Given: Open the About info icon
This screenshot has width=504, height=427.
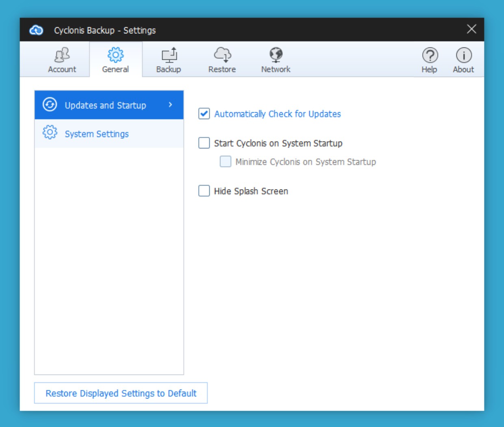Looking at the screenshot, I should (x=463, y=55).
